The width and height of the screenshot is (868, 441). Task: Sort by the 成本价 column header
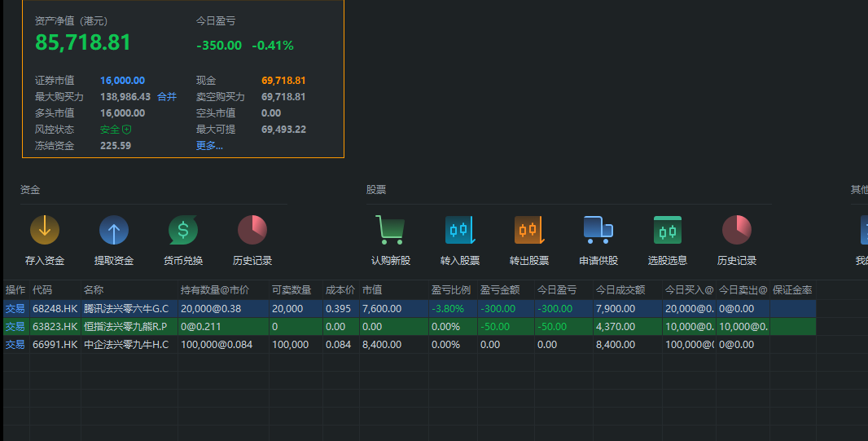coord(340,289)
